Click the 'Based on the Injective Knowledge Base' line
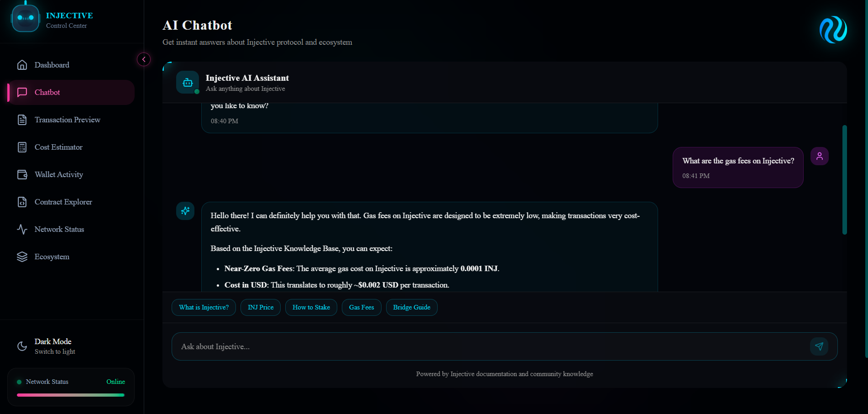Image resolution: width=868 pixels, height=414 pixels. [x=302, y=248]
